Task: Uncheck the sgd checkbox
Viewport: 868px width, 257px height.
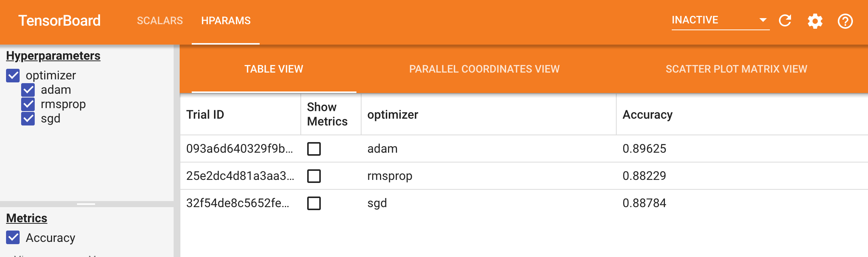Action: click(x=28, y=119)
